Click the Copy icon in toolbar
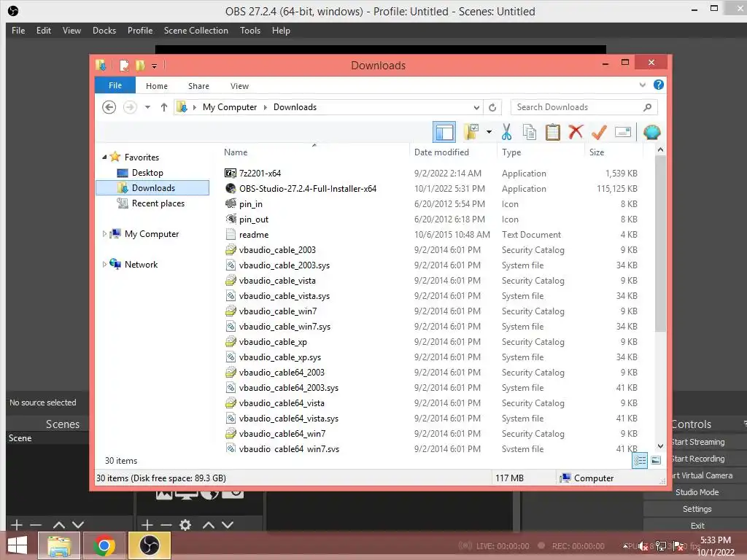Screen dimensions: 747x560 [530, 132]
